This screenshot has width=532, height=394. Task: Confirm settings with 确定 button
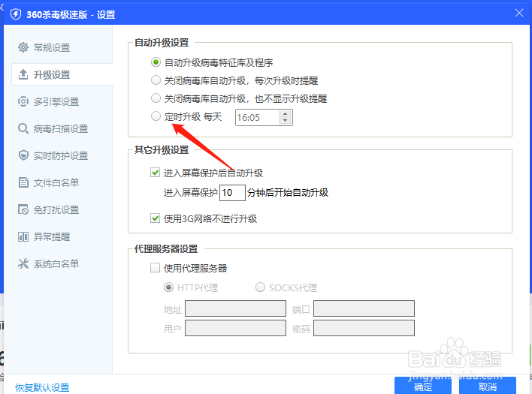tap(423, 386)
